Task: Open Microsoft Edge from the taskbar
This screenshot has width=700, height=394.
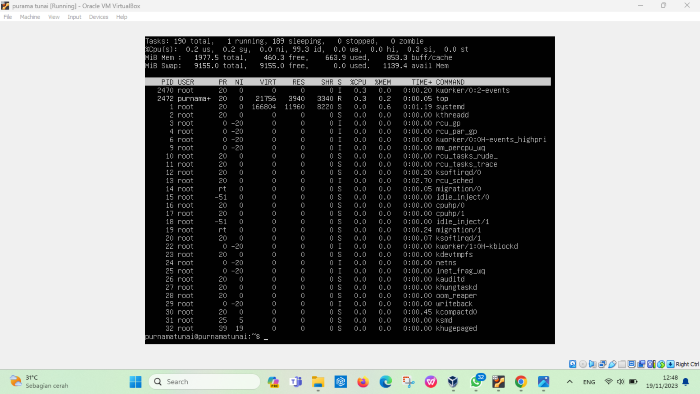Action: [386, 382]
